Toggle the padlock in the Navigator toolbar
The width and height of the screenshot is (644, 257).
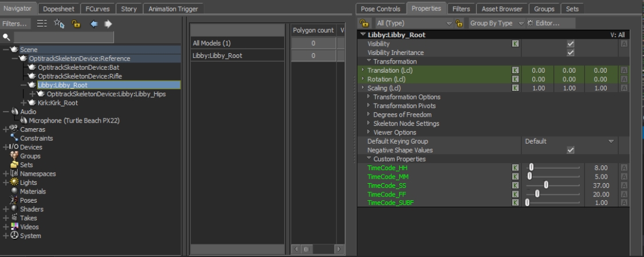76,24
